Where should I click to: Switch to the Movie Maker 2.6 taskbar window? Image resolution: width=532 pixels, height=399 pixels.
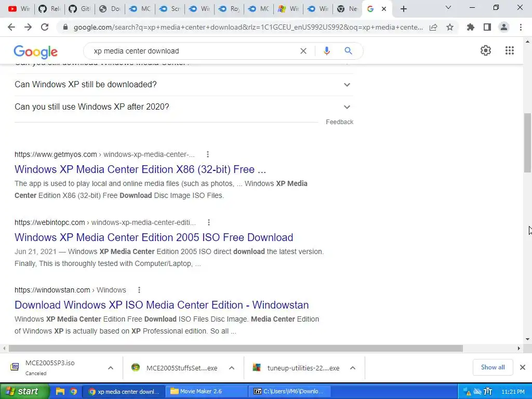click(207, 391)
